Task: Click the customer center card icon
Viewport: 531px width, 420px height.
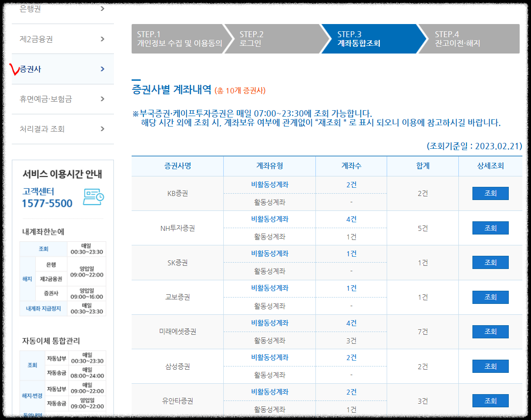Action: pyautogui.click(x=93, y=197)
